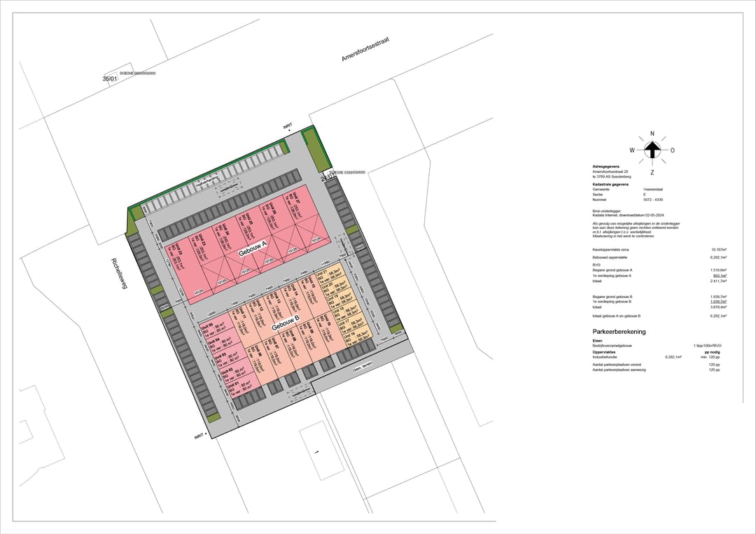The height and width of the screenshot is (534, 756).
Task: Click the Adresgegevens heading
Action: point(605,167)
